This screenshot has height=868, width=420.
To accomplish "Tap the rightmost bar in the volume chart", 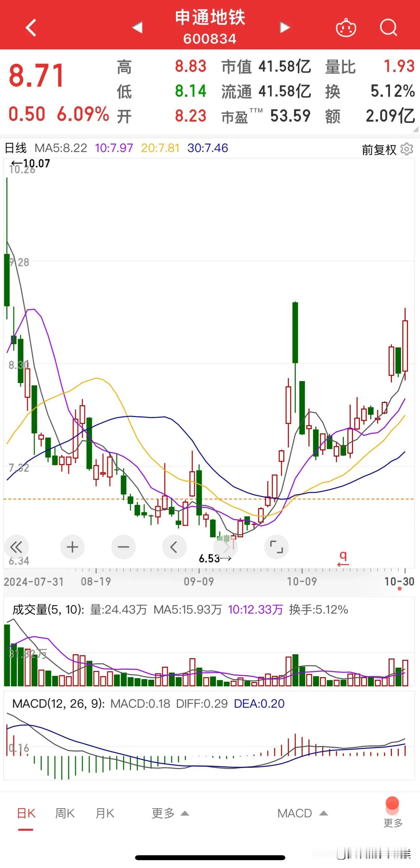I will pyautogui.click(x=405, y=673).
